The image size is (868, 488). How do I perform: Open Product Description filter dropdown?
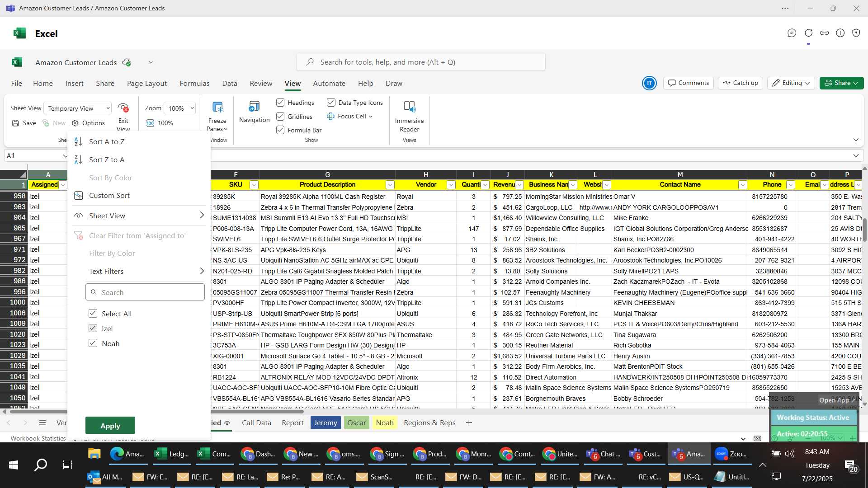click(390, 185)
